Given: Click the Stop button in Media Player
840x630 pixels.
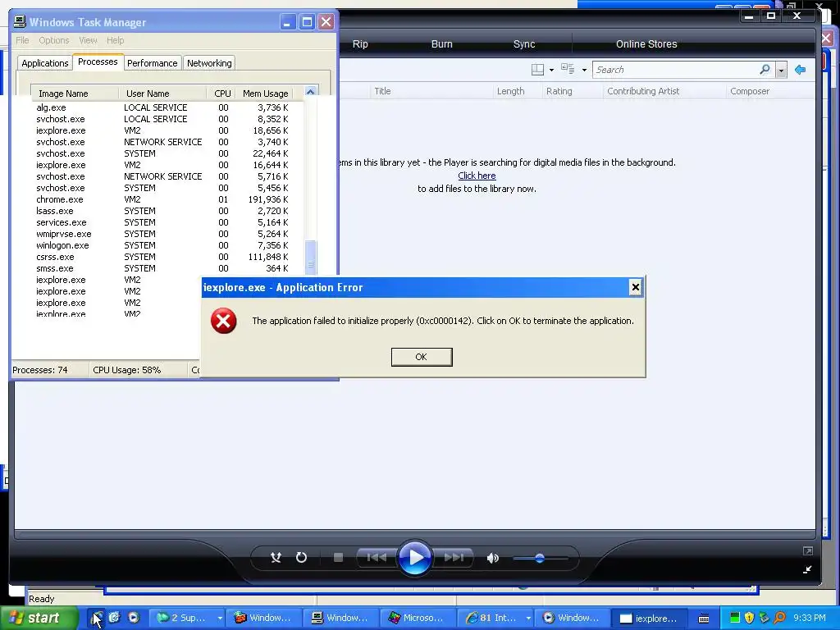Looking at the screenshot, I should (x=338, y=558).
